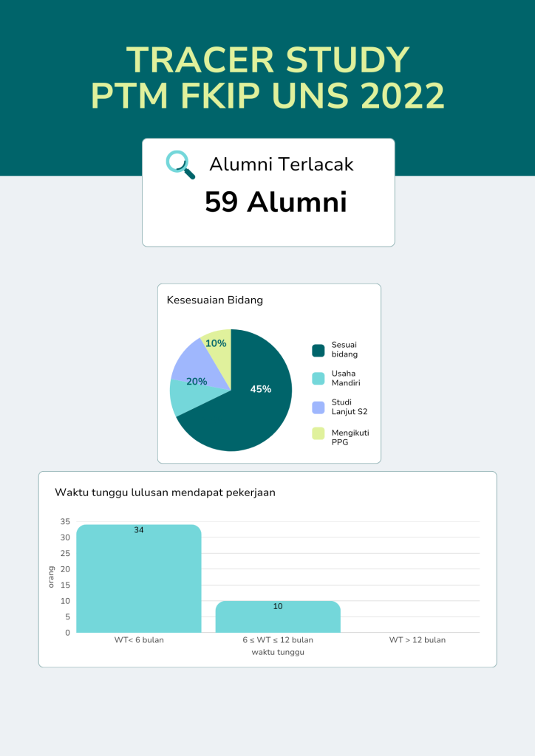535x756 pixels.
Task: Click the Usaha Mandiri legend swatch
Action: click(x=318, y=378)
